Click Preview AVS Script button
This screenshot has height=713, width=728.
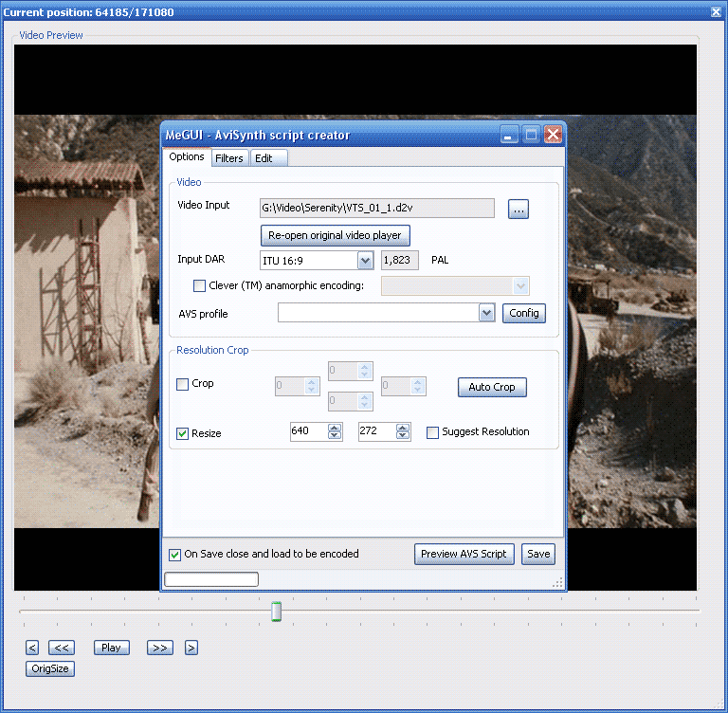(464, 554)
